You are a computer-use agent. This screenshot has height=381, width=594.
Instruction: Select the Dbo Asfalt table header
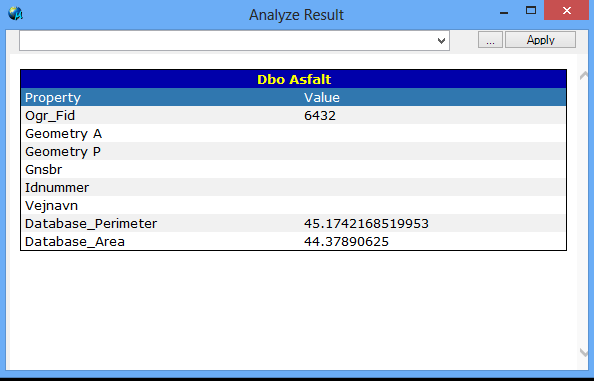pyautogui.click(x=294, y=79)
